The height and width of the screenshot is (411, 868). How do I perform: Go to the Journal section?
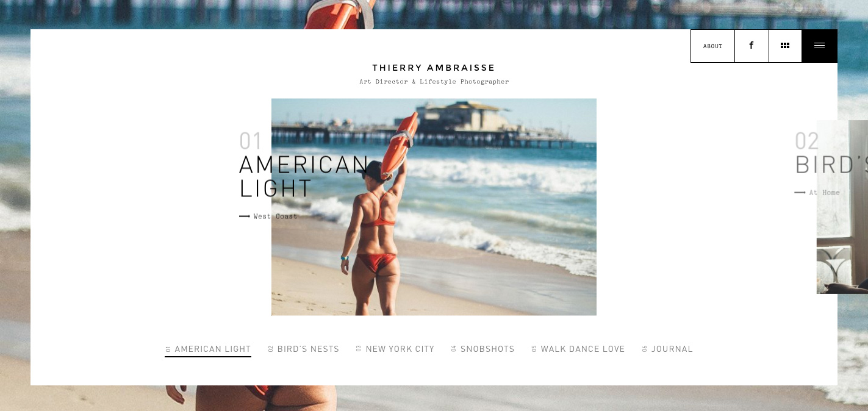[x=667, y=349]
